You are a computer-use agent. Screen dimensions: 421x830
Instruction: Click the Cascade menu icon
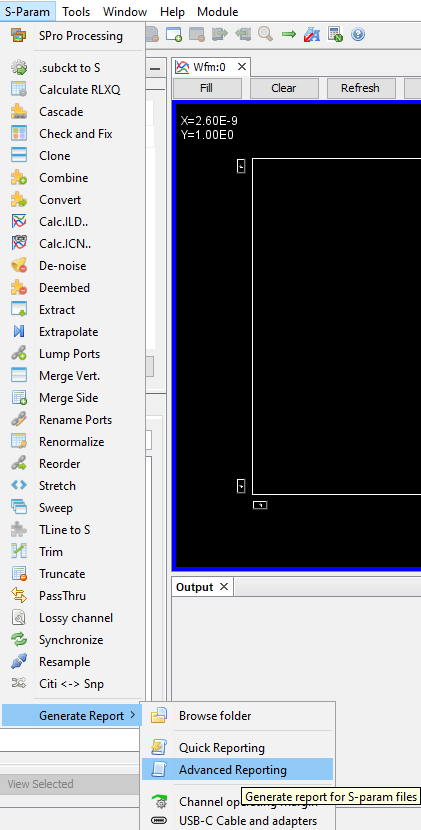pyautogui.click(x=19, y=112)
